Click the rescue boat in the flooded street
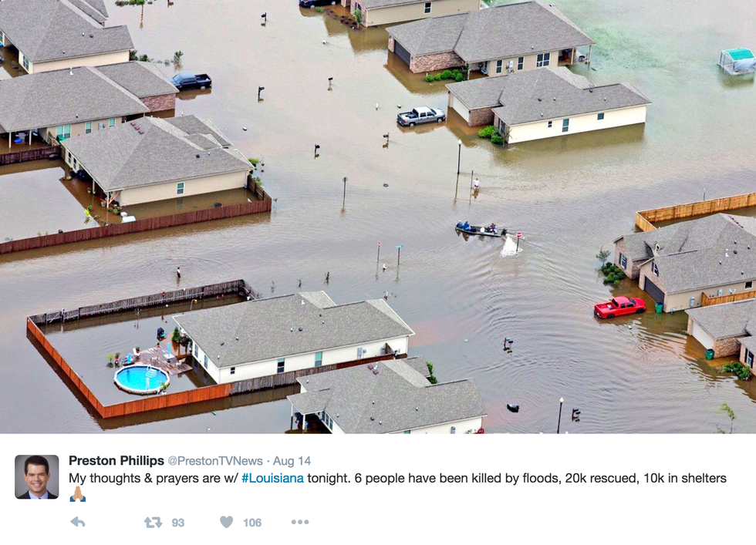This screenshot has width=756, height=545. (x=481, y=230)
